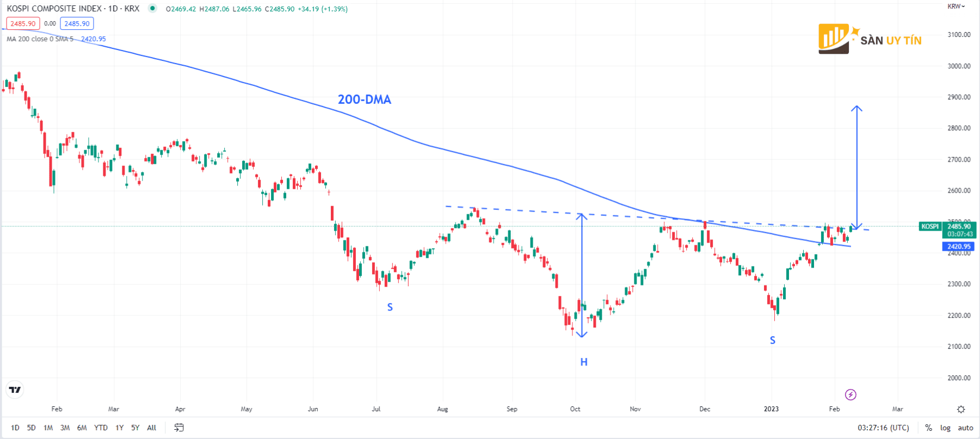Click the 2000.00 price axis label
980x439 pixels.
click(x=959, y=378)
